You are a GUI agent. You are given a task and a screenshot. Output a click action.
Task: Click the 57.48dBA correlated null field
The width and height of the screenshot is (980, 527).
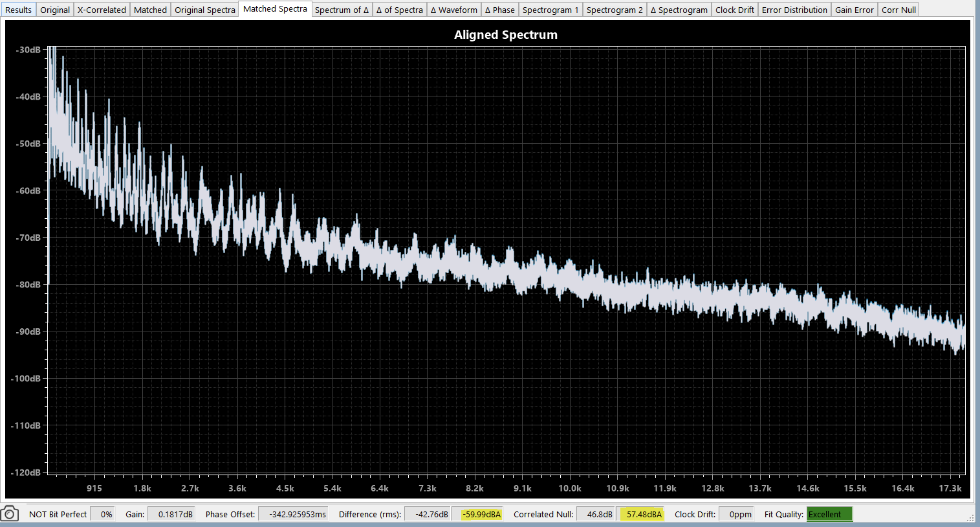640,514
